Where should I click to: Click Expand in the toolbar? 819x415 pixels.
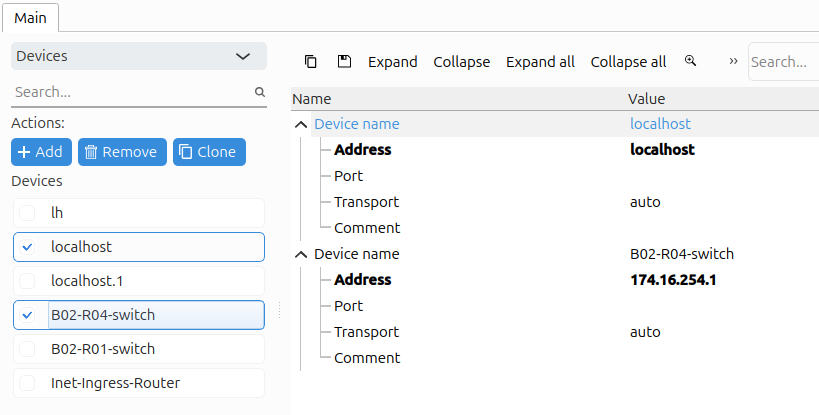click(x=393, y=62)
